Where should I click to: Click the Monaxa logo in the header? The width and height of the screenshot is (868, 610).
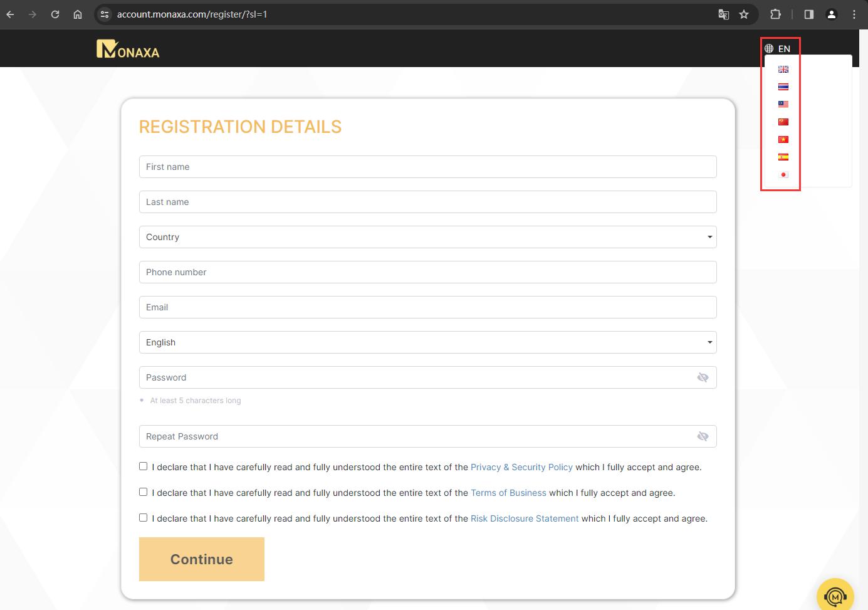pyautogui.click(x=128, y=49)
